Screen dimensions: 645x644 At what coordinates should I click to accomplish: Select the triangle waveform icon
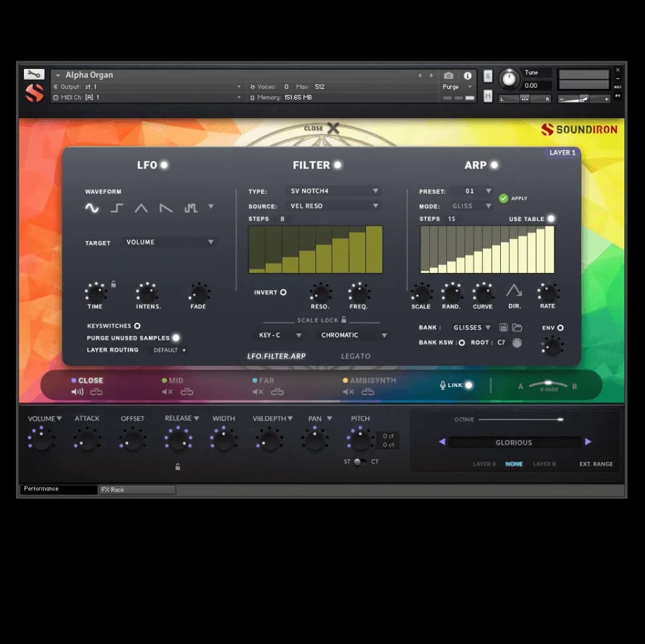pyautogui.click(x=141, y=208)
